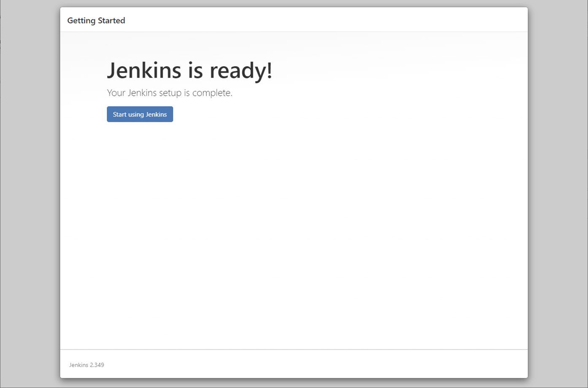
Task: Select the Getting Started header title
Action: tap(96, 21)
